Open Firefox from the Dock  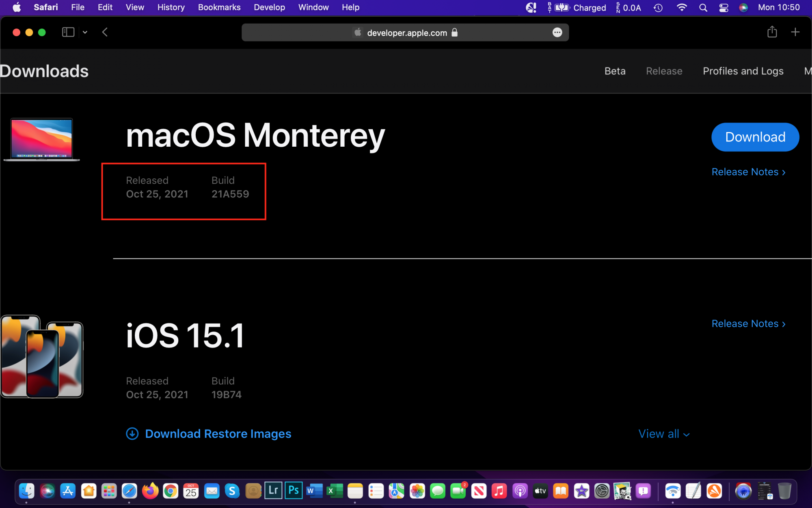tap(150, 491)
